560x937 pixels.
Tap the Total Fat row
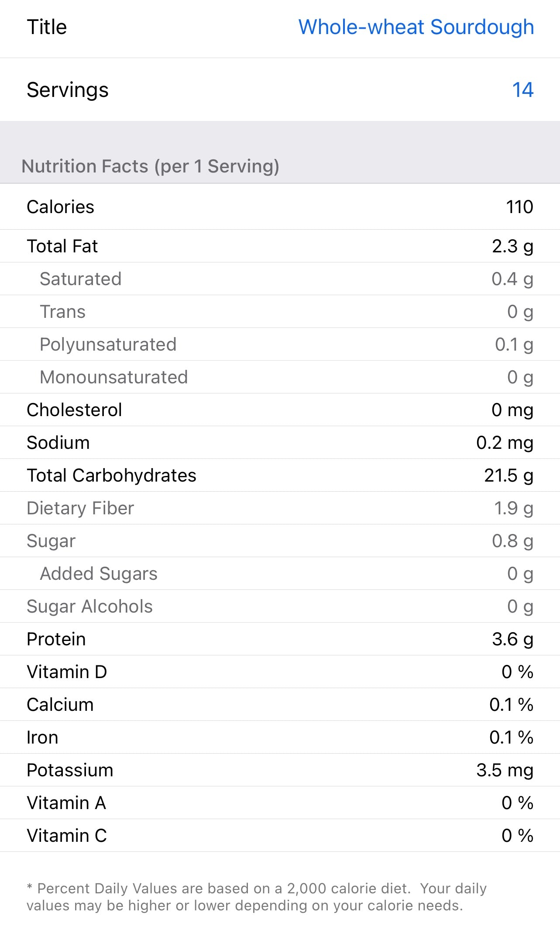tap(279, 246)
